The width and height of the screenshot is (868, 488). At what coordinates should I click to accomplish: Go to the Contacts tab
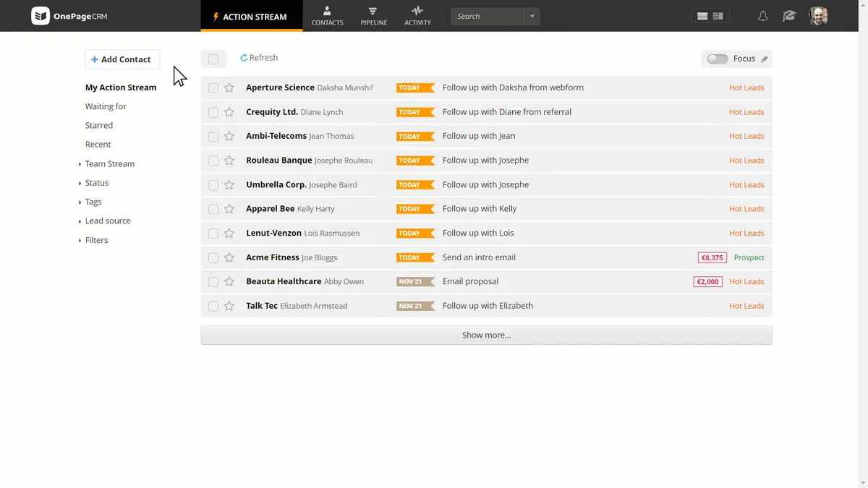click(327, 16)
